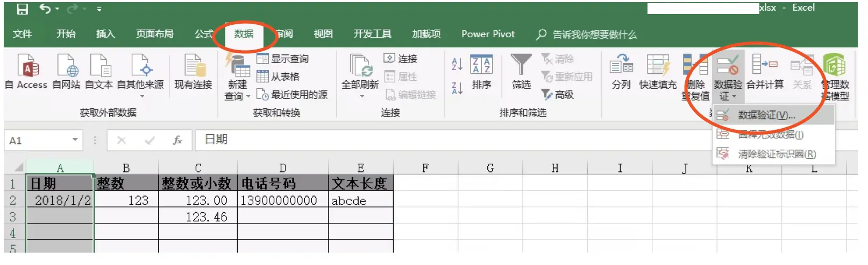
Task: Choose 数据验证(V)... from the menu
Action: [x=774, y=115]
